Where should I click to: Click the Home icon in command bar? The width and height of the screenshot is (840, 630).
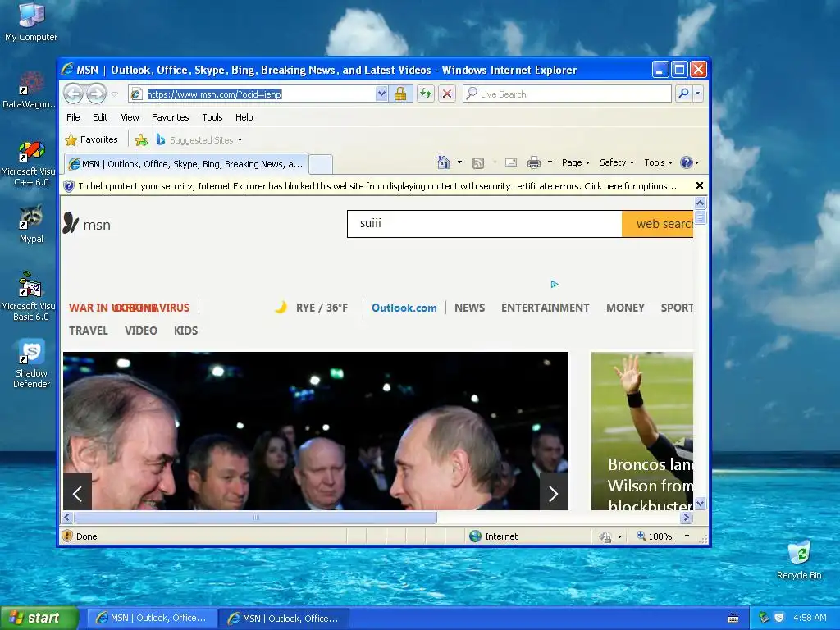444,162
